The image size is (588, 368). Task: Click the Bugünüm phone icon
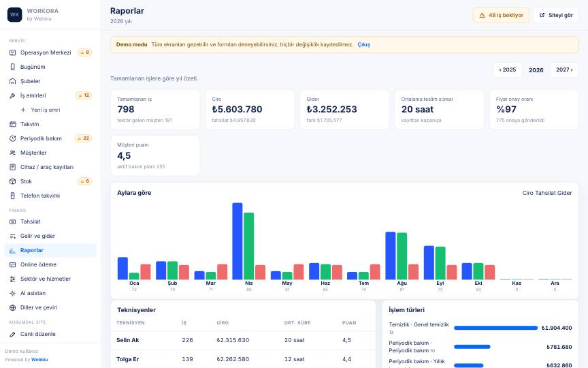click(x=12, y=67)
